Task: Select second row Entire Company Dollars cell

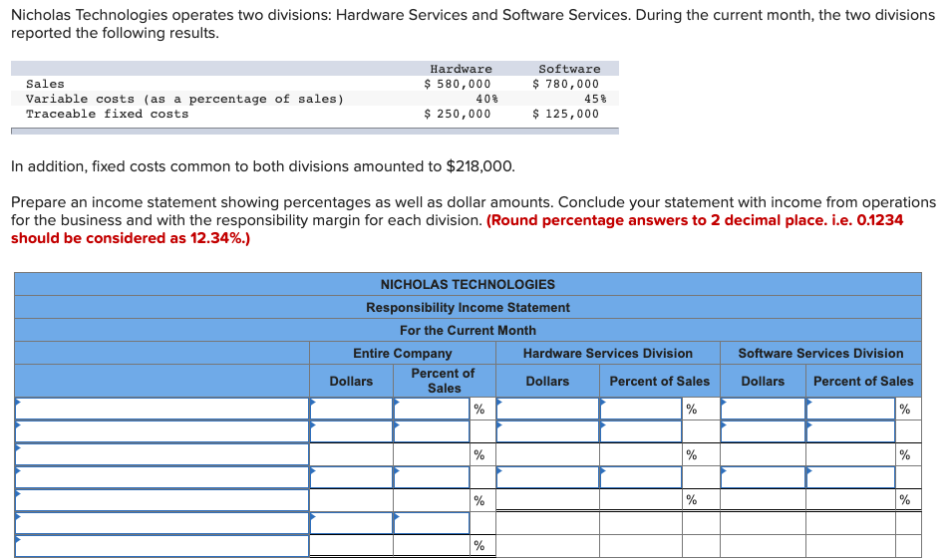Action: (x=352, y=431)
